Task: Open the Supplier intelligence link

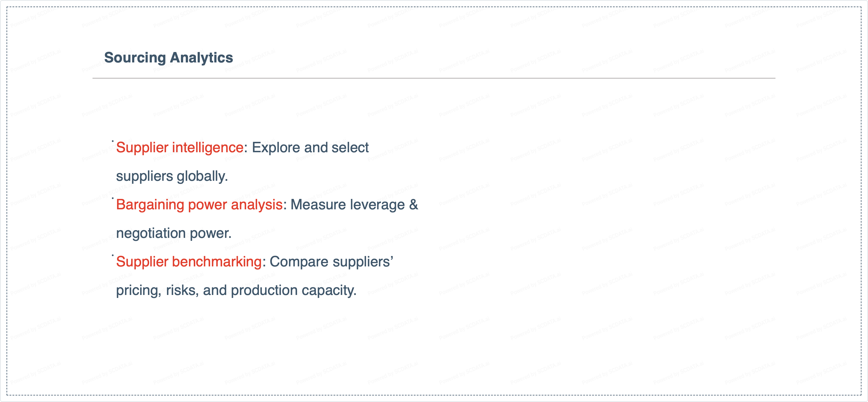Action: [179, 147]
